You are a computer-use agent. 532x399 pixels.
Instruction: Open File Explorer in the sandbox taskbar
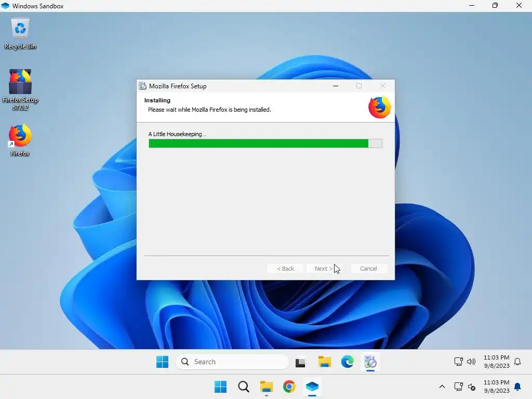[x=324, y=362]
